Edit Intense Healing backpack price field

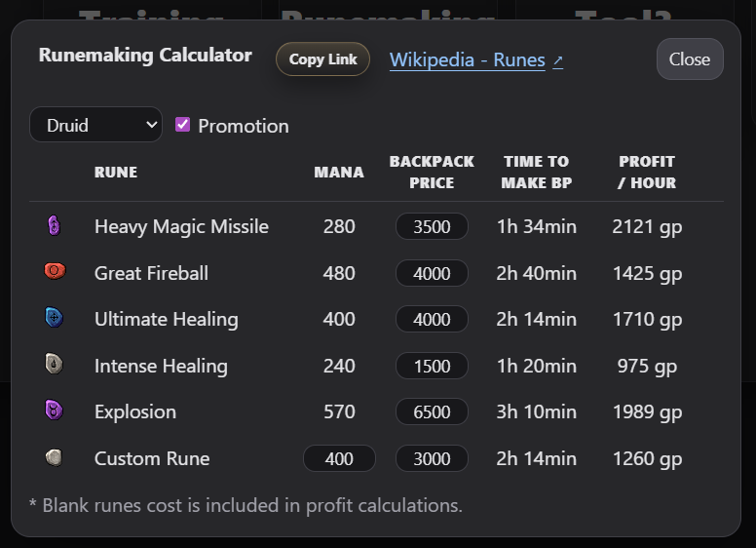pyautogui.click(x=432, y=366)
